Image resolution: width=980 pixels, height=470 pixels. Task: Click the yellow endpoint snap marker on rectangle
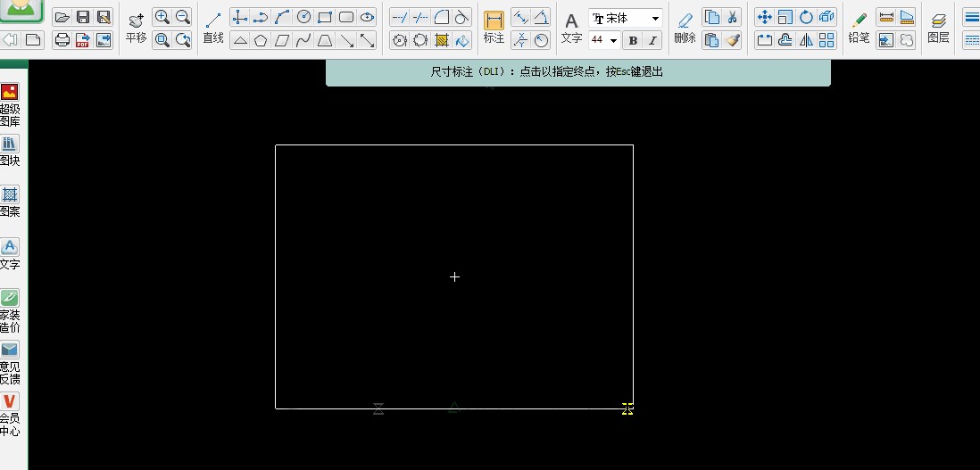point(627,408)
